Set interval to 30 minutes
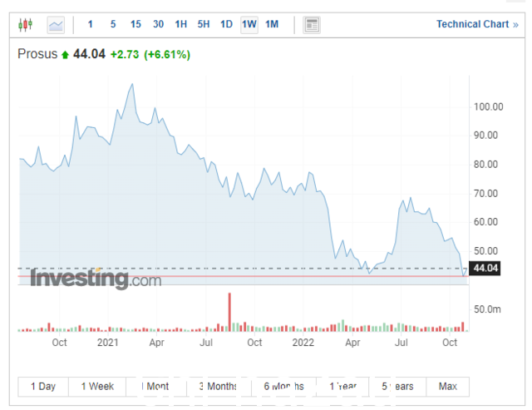This screenshot has height=410, width=532. tap(158, 24)
